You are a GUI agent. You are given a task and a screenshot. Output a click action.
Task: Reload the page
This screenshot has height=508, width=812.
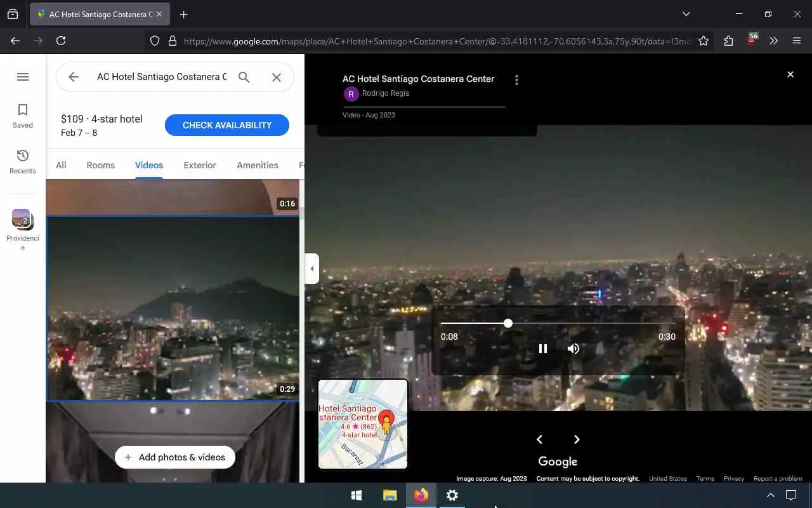coord(61,41)
